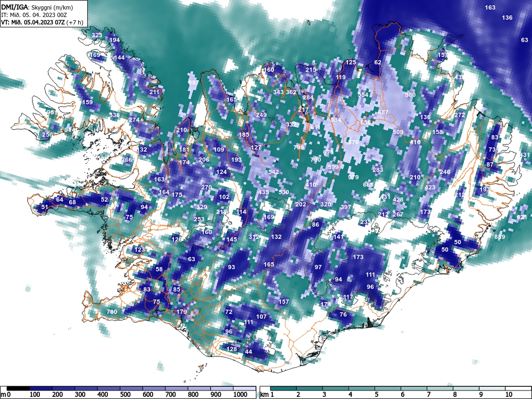Click the value '780' on the Reykjanes peninsula
Viewport: 532px width, 399px height.
coord(112,312)
